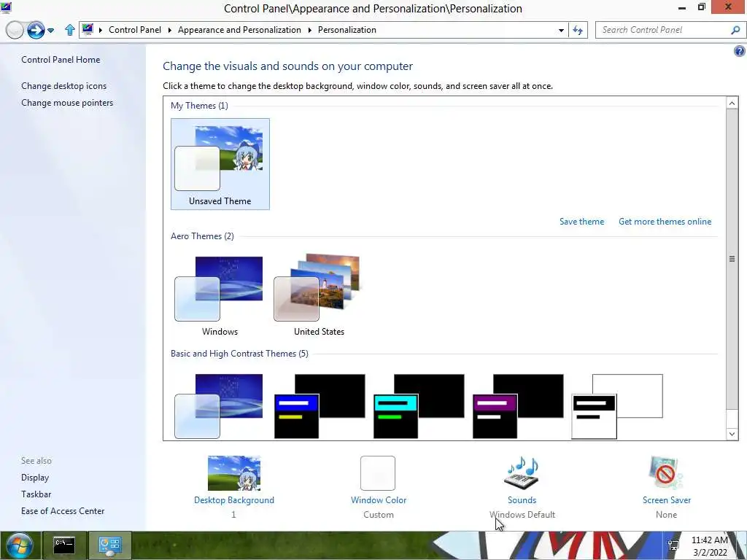Select Personalization breadcrumb in address bar
The width and height of the screenshot is (747, 560).
[x=347, y=29]
